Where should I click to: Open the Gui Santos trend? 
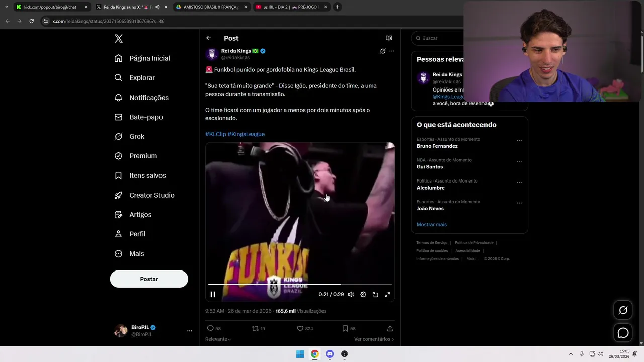pos(430,167)
